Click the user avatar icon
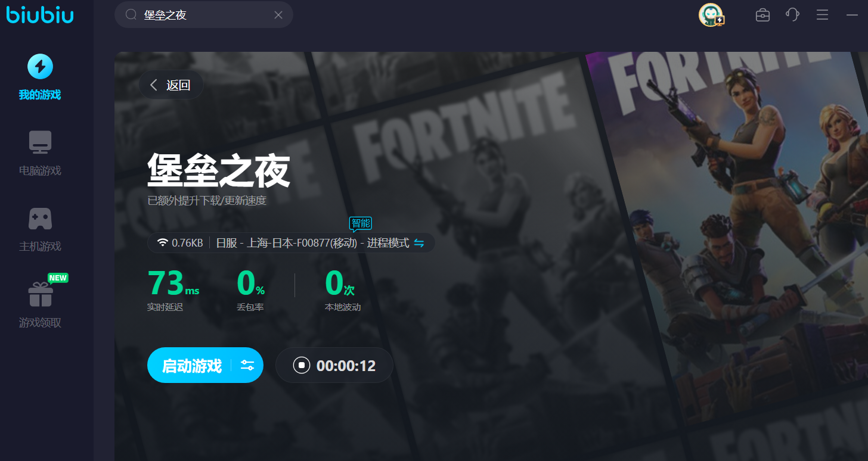Screen dimensions: 868x461 click(711, 15)
